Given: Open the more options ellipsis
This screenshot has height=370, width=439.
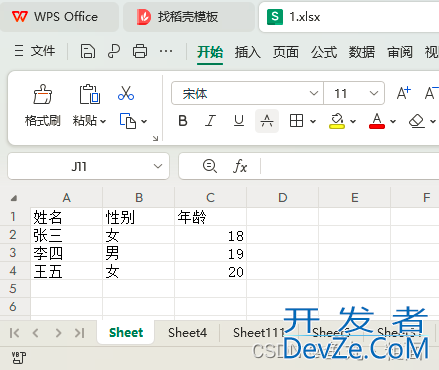Looking at the screenshot, I should click(x=166, y=51).
